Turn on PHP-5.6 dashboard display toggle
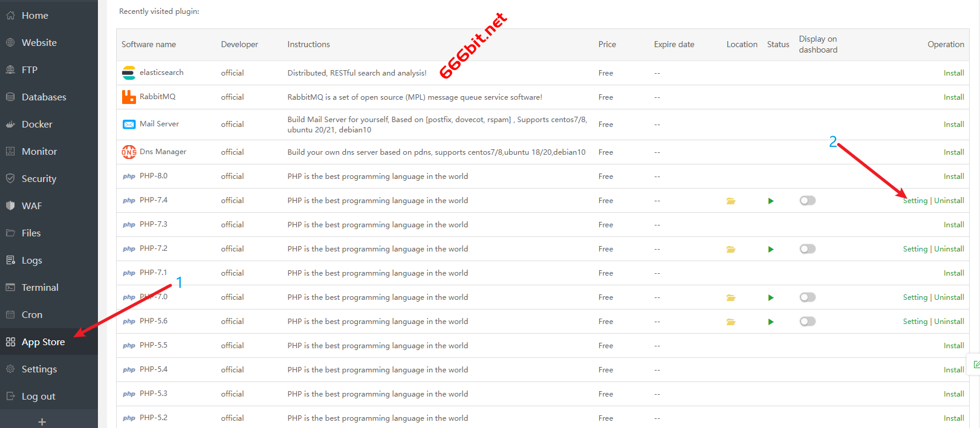Image resolution: width=980 pixels, height=428 pixels. (x=807, y=322)
